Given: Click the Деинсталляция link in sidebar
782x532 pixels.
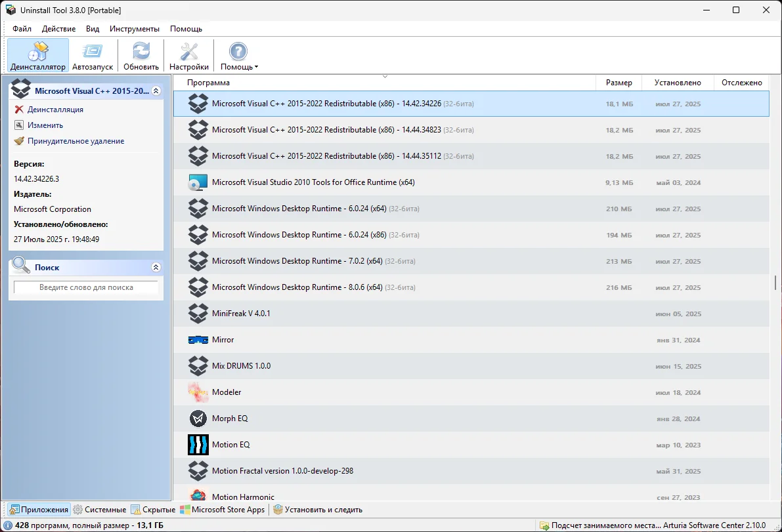Looking at the screenshot, I should click(55, 110).
